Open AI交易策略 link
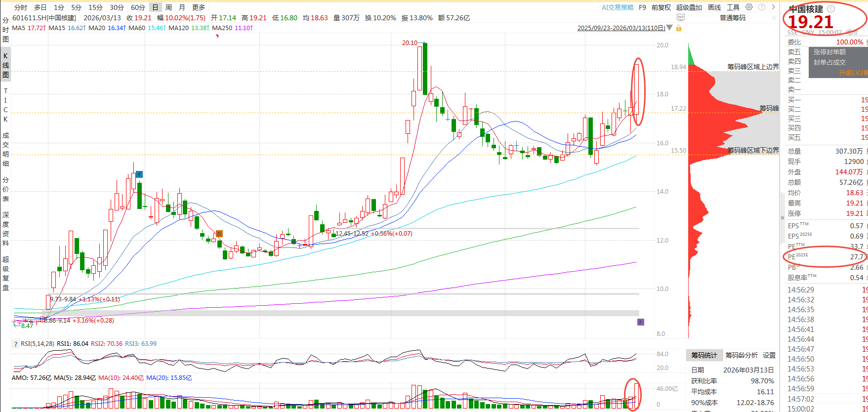The width and height of the screenshot is (868, 412). [x=618, y=7]
